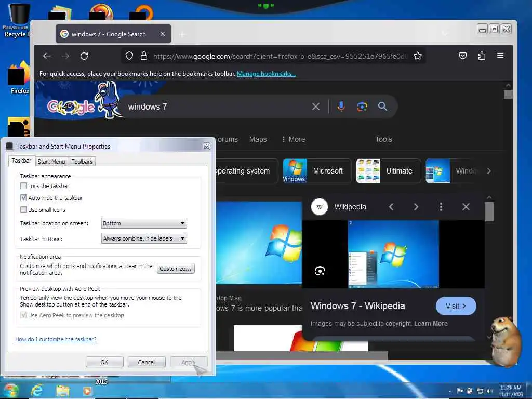Screen dimensions: 532x399
Task: Bookmark this page with the star icon
Action: [418, 56]
